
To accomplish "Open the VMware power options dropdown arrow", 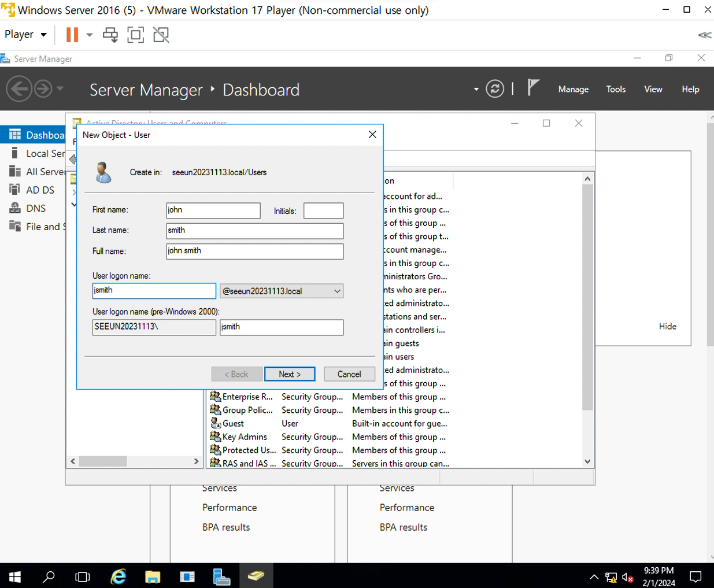I will pos(90,35).
